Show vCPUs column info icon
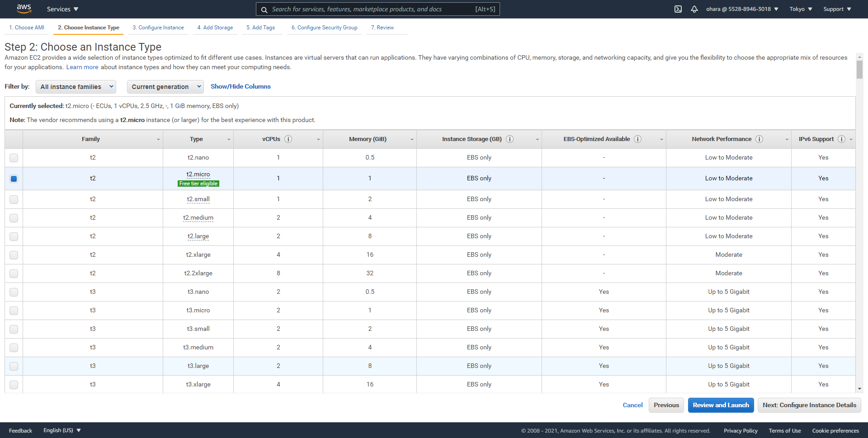 [288, 139]
